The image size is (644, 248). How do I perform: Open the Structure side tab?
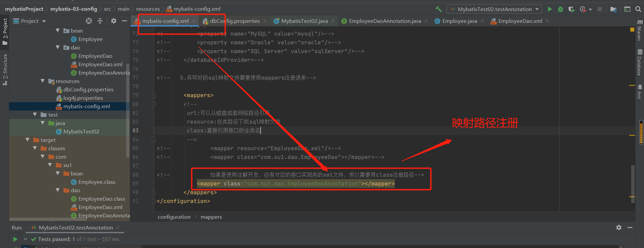click(x=5, y=69)
